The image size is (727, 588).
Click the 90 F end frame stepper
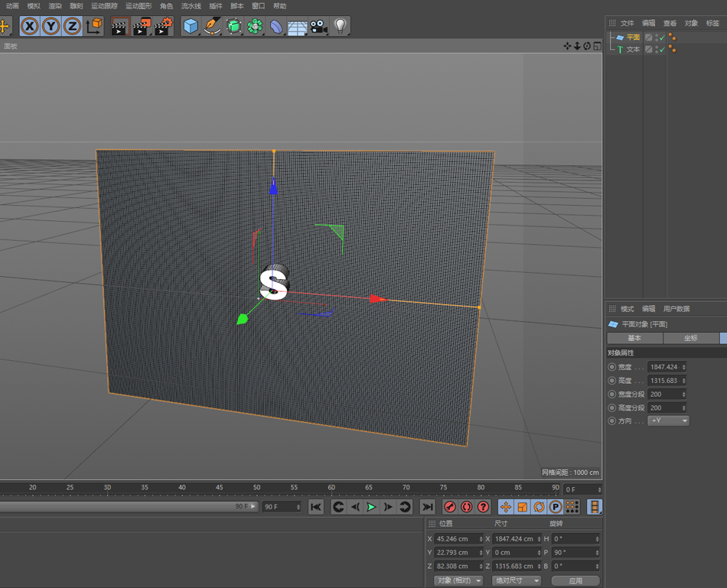[297, 507]
